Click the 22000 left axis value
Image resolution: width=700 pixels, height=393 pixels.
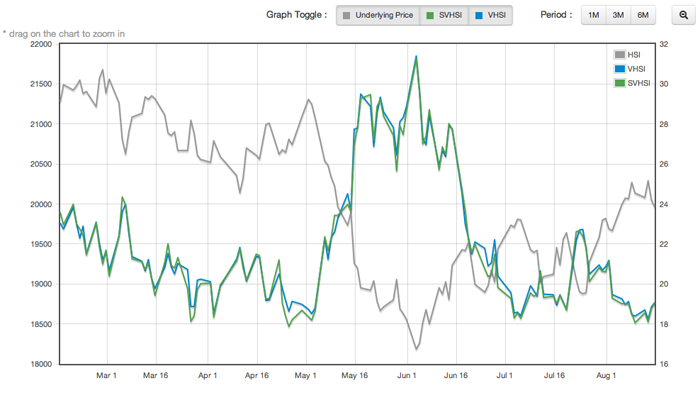tap(41, 44)
